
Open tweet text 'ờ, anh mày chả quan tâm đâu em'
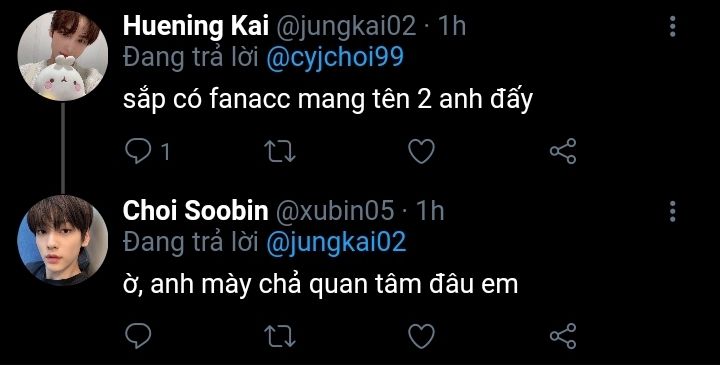pos(321,286)
